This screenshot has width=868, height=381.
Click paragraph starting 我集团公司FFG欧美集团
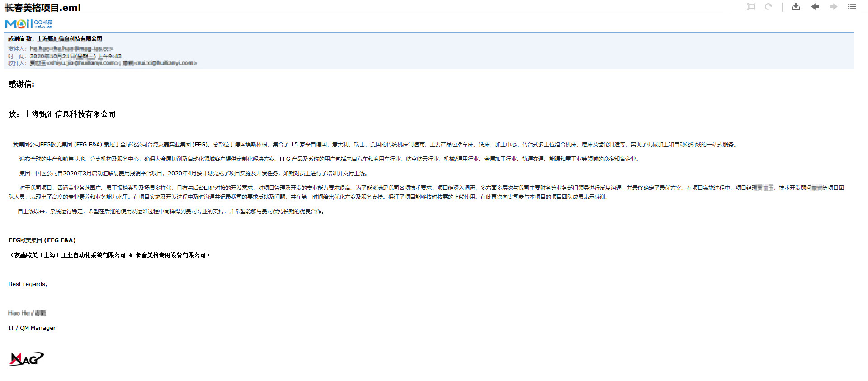(375, 145)
